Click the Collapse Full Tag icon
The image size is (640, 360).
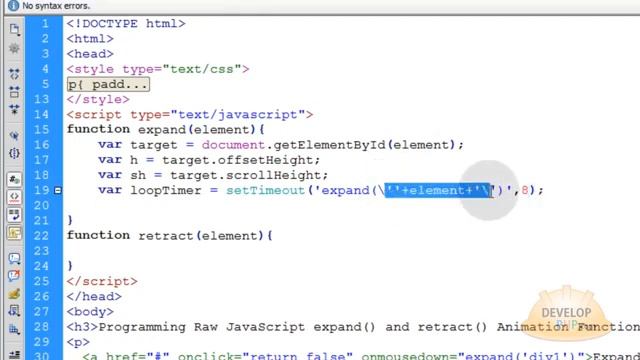14,74
